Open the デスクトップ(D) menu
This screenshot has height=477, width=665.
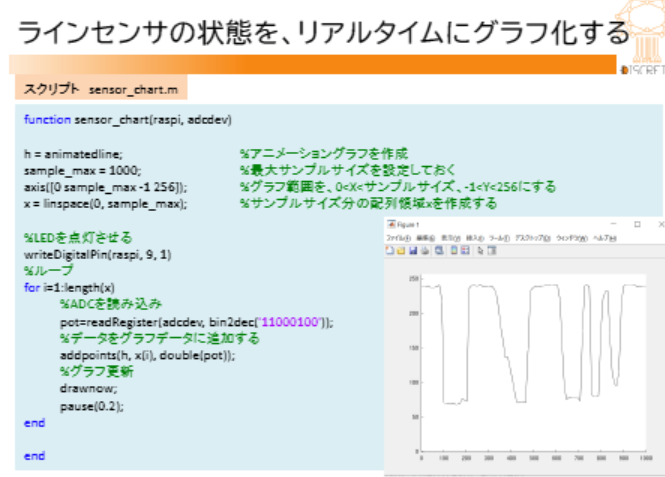[x=532, y=239]
